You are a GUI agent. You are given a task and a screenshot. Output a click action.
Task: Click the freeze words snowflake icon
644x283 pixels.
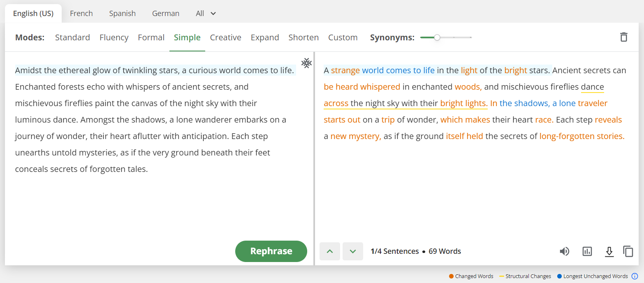306,63
